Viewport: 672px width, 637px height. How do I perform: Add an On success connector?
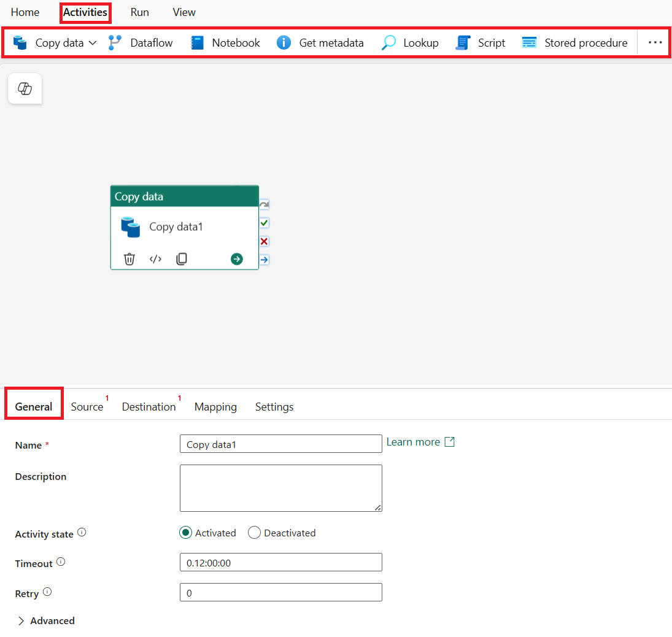(x=264, y=223)
